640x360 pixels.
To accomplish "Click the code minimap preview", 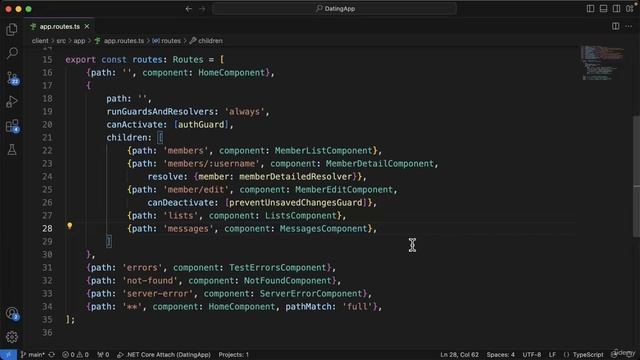I will 602,63.
